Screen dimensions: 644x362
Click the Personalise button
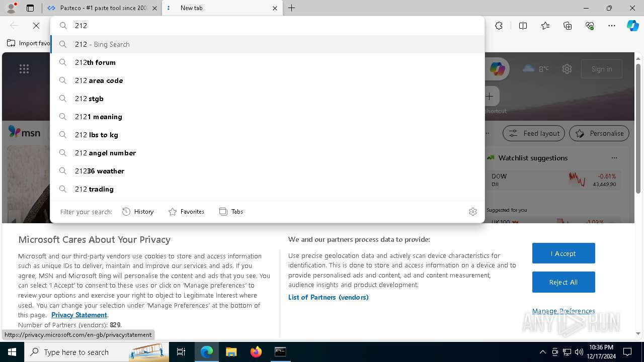[x=599, y=133]
